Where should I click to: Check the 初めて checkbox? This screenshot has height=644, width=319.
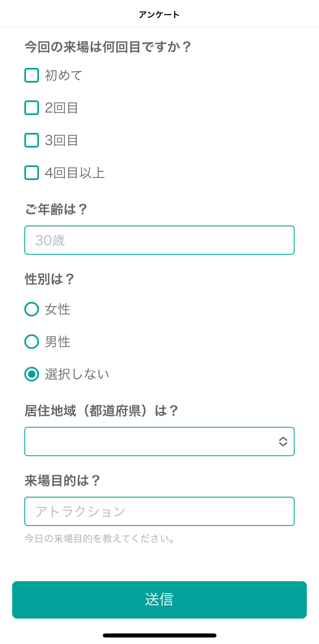coord(32,75)
